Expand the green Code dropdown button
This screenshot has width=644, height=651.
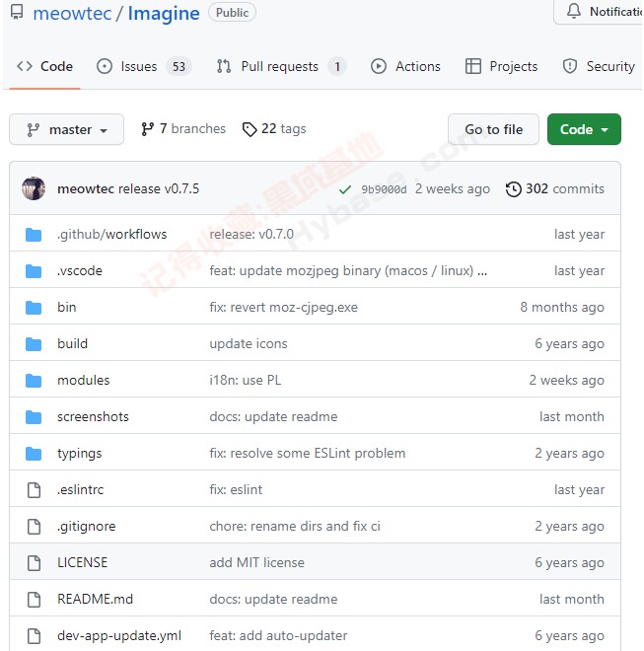coord(584,129)
